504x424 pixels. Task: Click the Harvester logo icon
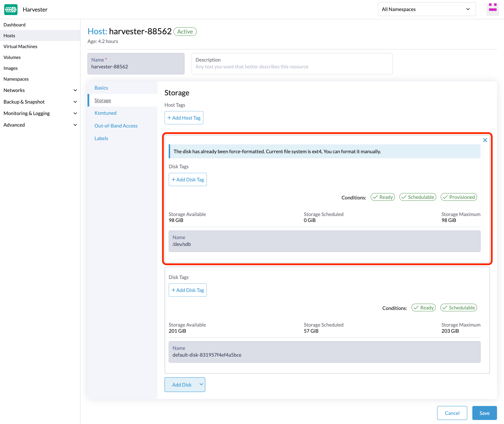pyautogui.click(x=11, y=9)
